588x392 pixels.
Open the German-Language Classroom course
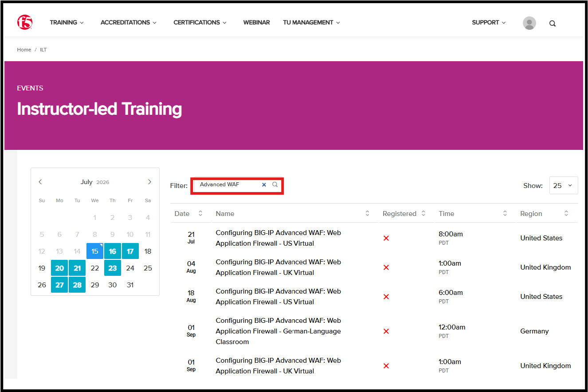coord(278,331)
